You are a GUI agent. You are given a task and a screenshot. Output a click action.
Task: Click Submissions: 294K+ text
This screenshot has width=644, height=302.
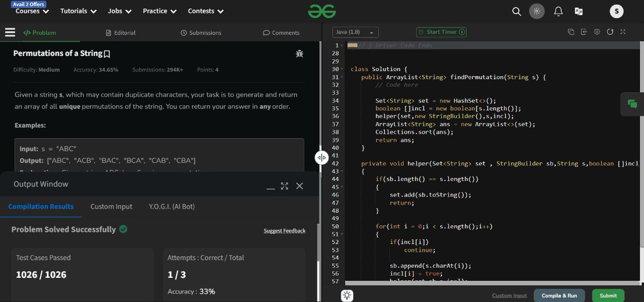point(158,70)
